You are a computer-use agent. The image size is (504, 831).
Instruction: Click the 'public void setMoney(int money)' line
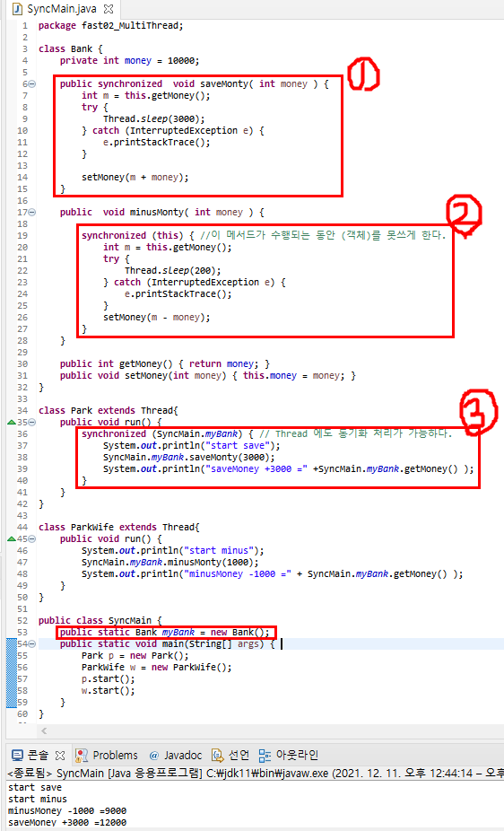coord(207,375)
